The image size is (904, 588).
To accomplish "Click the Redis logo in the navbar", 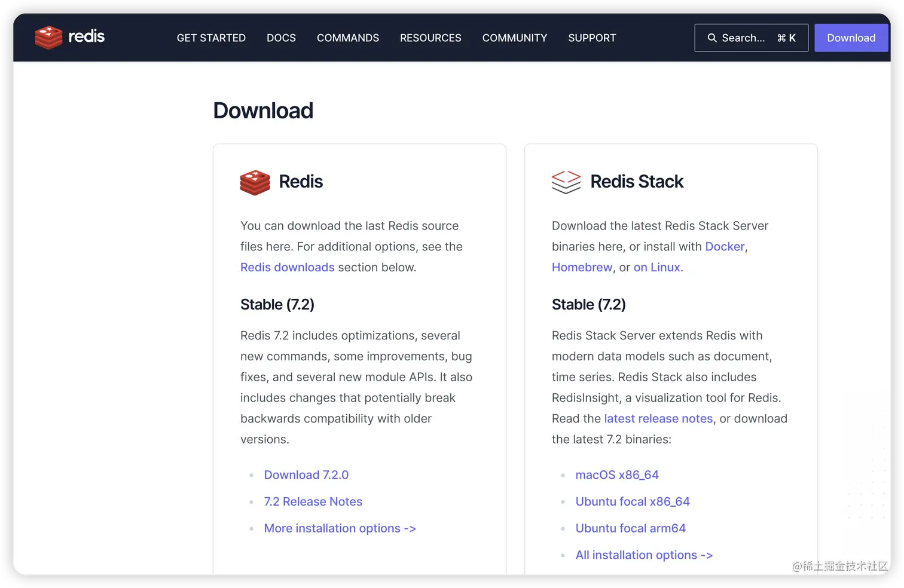I will [69, 37].
